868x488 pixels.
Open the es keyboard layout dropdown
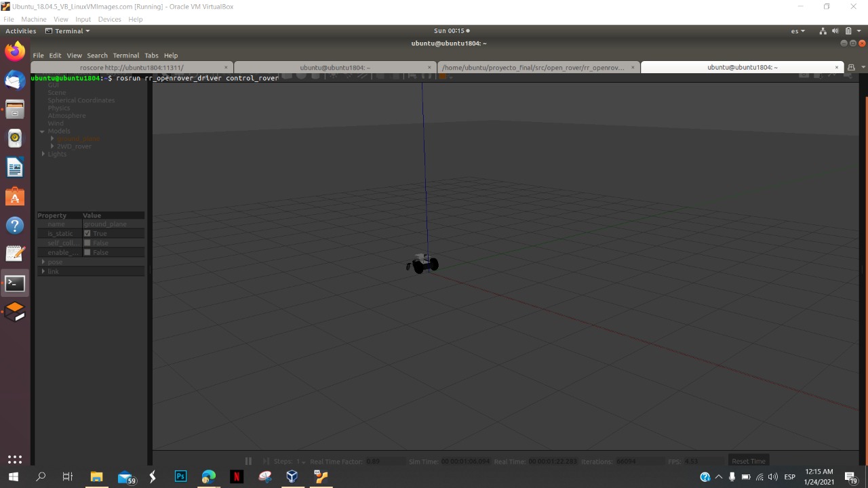[x=798, y=30]
